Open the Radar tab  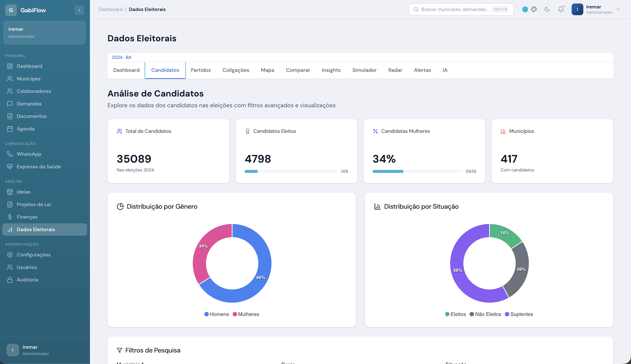(395, 70)
